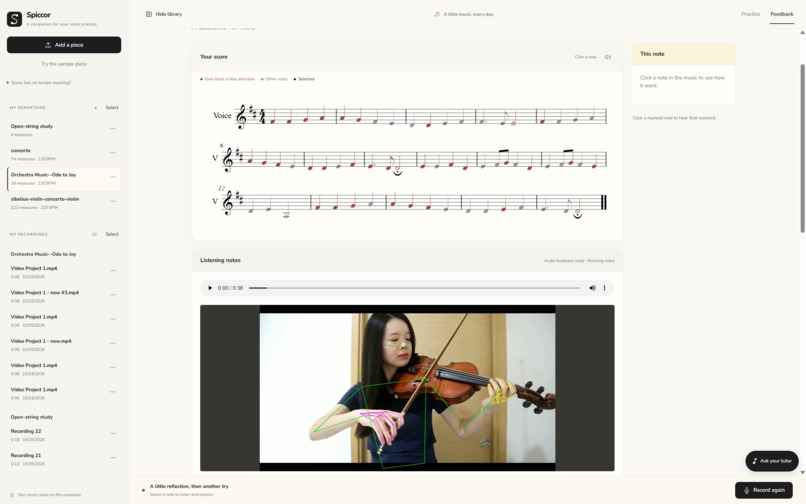Select the sibelius-violin-concerto-violin piece
This screenshot has width=806, height=504.
(57, 203)
